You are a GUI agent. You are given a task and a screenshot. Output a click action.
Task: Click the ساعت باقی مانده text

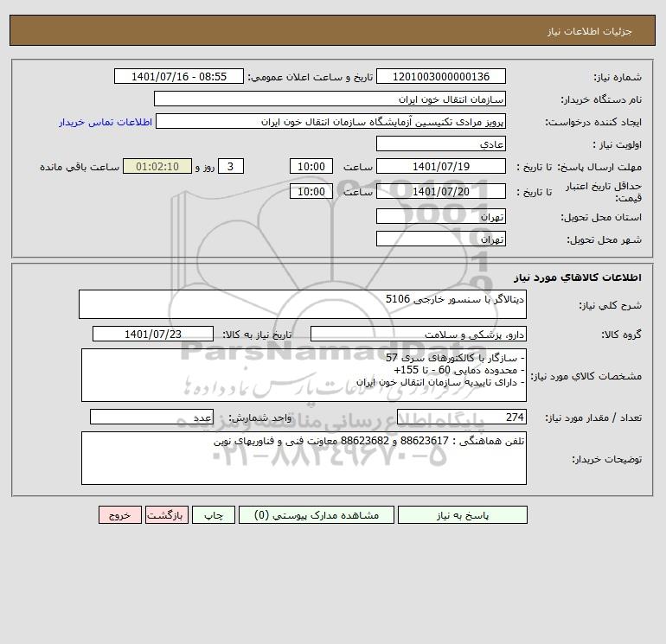pos(80,167)
